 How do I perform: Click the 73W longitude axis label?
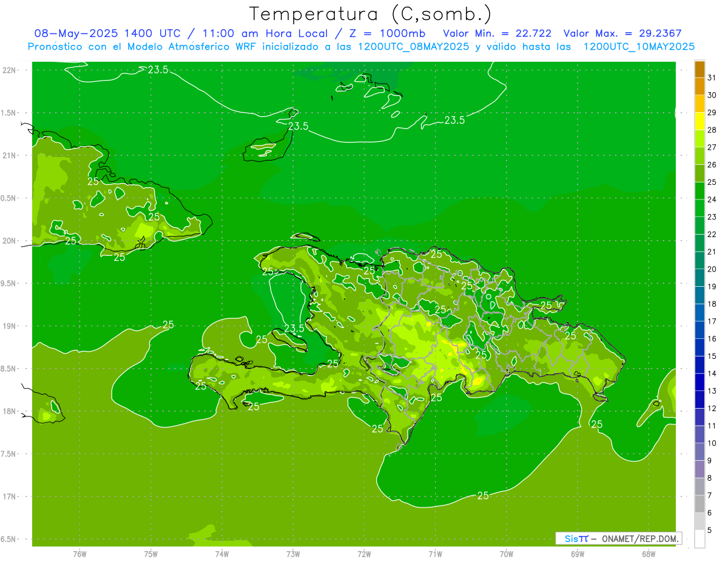point(293,554)
